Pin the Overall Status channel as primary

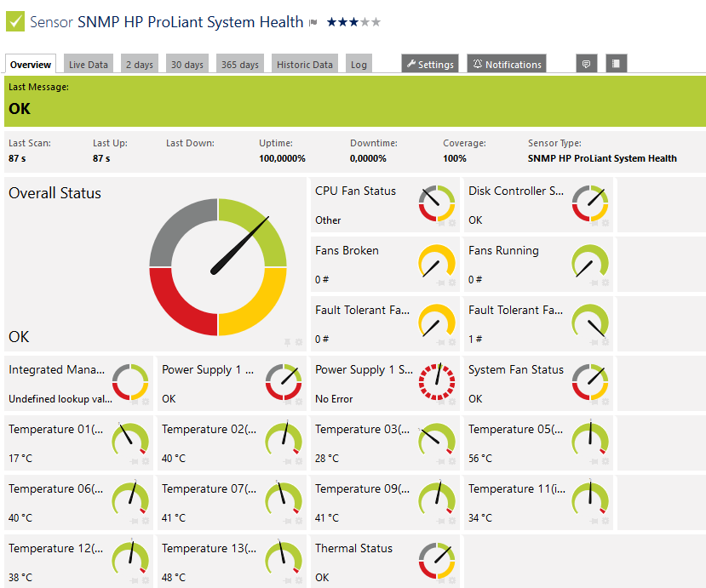click(287, 342)
